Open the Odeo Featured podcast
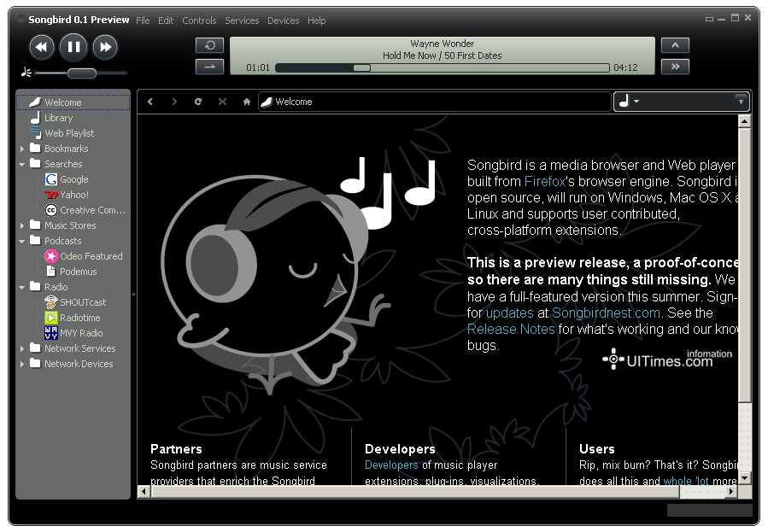Screen dimensions: 768x532 84,256
